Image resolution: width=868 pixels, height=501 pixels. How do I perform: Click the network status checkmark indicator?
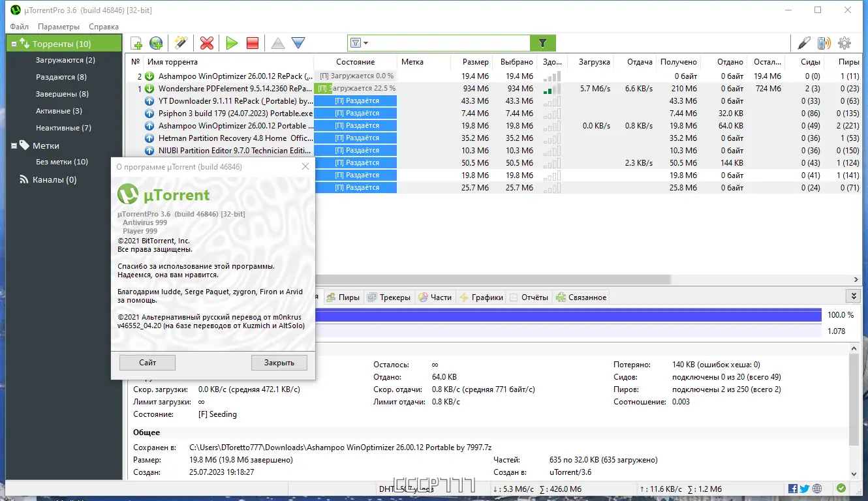[841, 487]
